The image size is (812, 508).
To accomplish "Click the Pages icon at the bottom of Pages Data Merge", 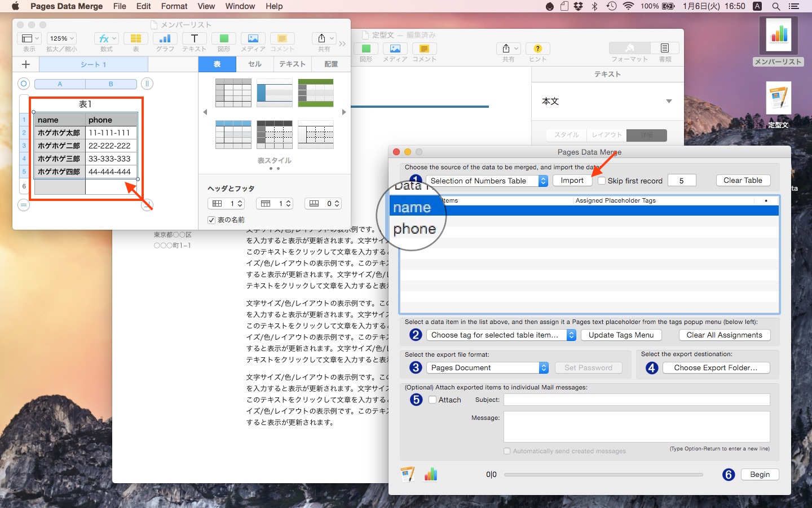I will pyautogui.click(x=408, y=475).
